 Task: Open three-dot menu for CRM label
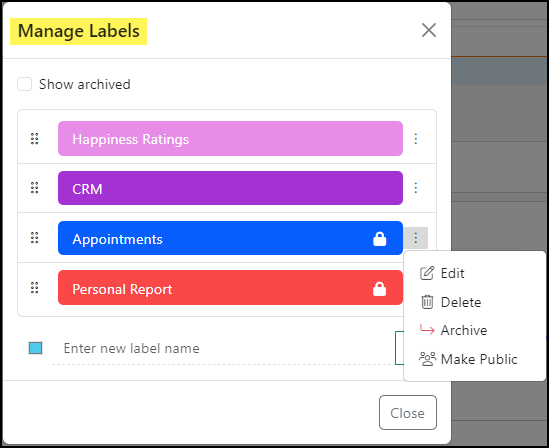coord(416,188)
